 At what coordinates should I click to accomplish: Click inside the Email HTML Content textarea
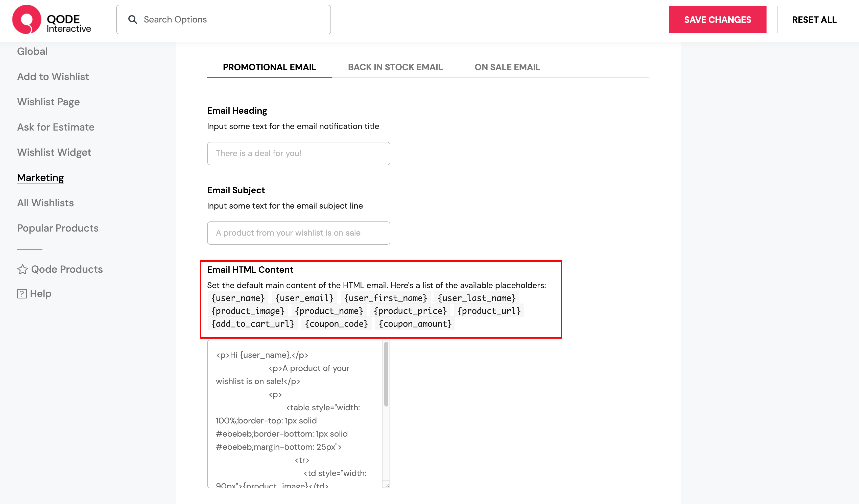coord(295,414)
